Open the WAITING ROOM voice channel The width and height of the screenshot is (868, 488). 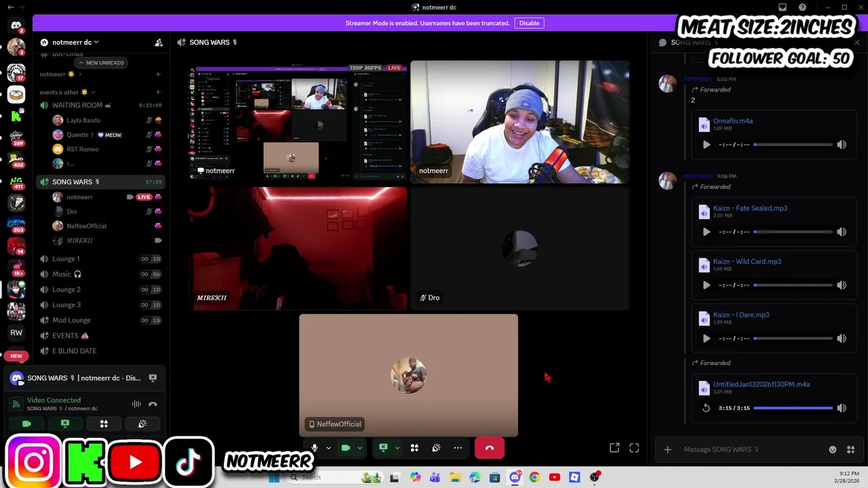pos(100,106)
